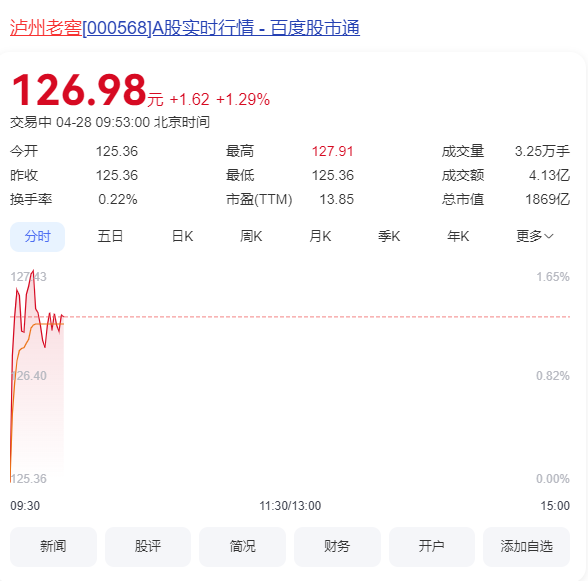588x581 pixels.
Task: Click the timestamp 04-28 09:53:00
Action: [103, 122]
